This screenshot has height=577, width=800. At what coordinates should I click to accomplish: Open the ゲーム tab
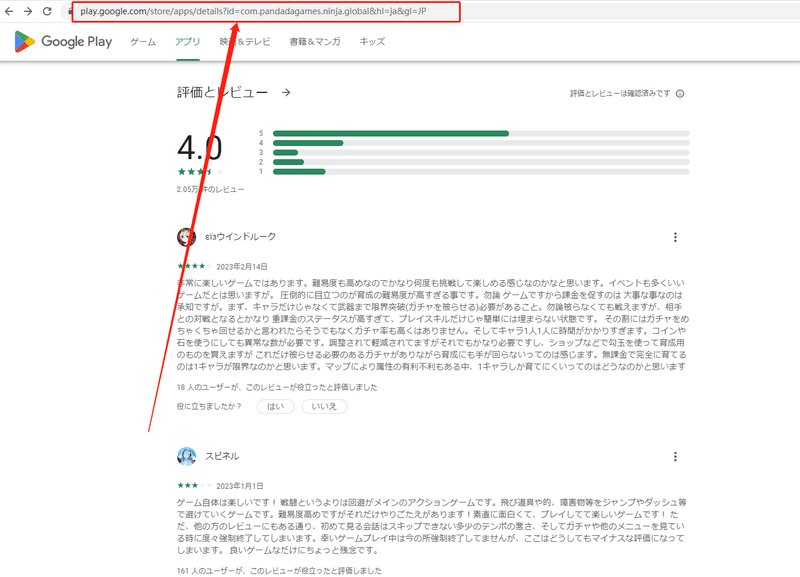tap(143, 42)
